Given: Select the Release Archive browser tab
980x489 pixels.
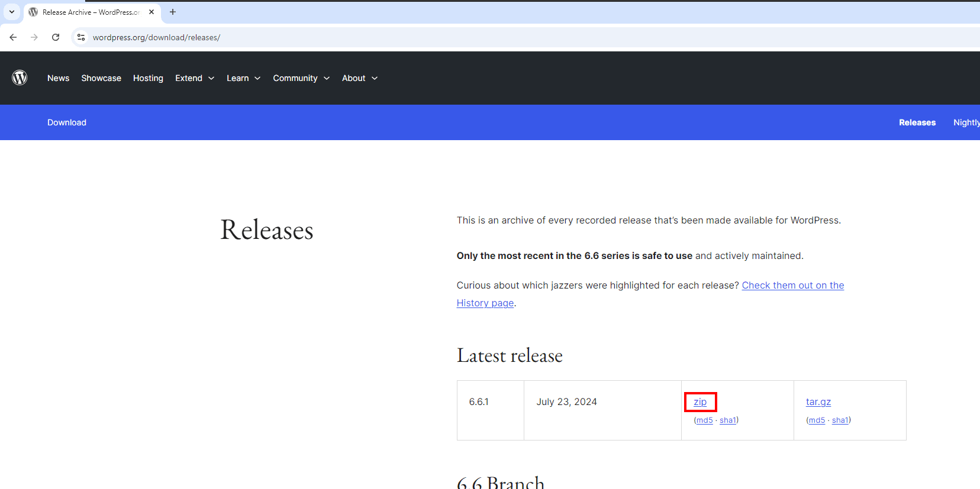Looking at the screenshot, I should point(92,12).
